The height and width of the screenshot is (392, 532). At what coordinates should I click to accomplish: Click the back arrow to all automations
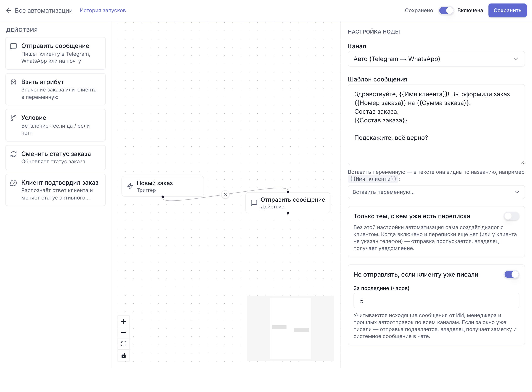pyautogui.click(x=8, y=10)
